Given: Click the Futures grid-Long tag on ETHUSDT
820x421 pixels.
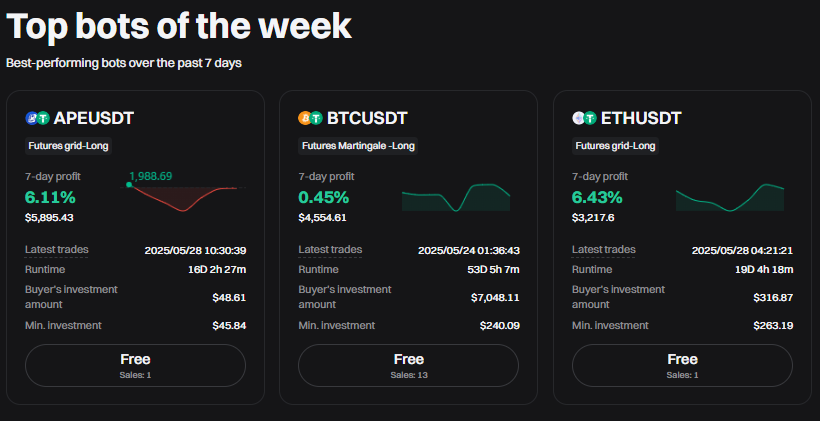Looking at the screenshot, I should tap(615, 145).
